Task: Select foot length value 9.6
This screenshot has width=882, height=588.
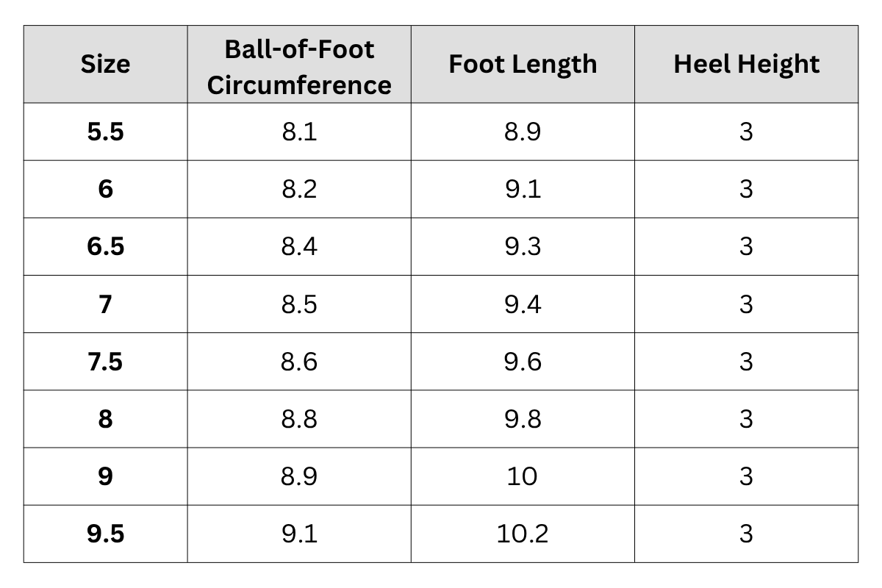Action: pos(523,362)
